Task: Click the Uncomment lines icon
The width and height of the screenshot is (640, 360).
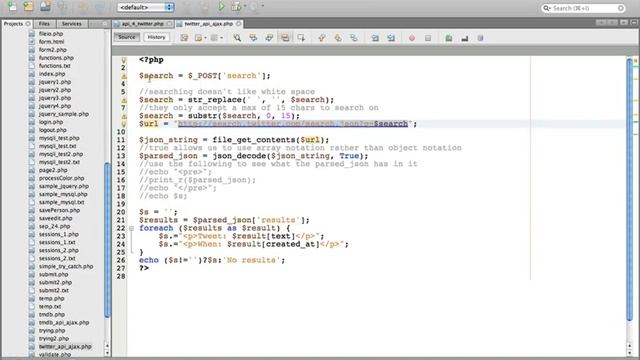Action: click(x=464, y=38)
